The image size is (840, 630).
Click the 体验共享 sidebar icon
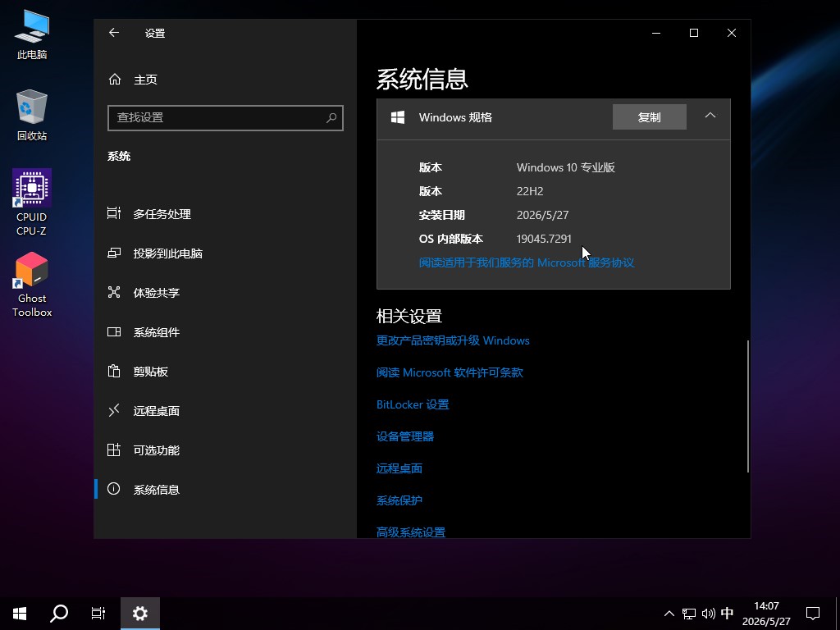click(x=113, y=292)
